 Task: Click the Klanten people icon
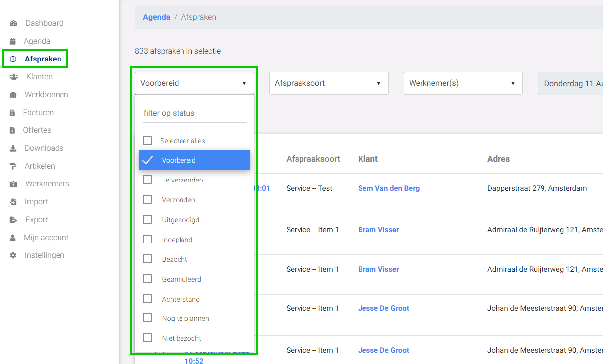[14, 77]
